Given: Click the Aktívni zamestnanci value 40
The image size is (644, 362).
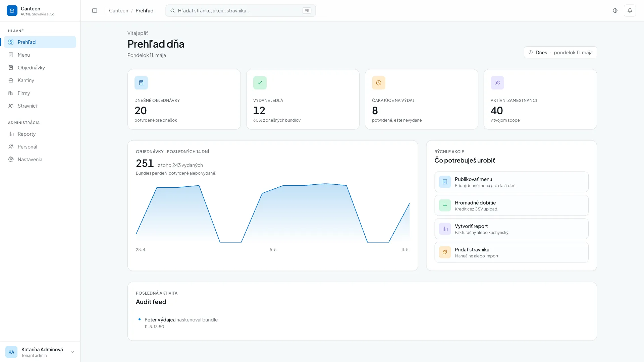Looking at the screenshot, I should 497,111.
